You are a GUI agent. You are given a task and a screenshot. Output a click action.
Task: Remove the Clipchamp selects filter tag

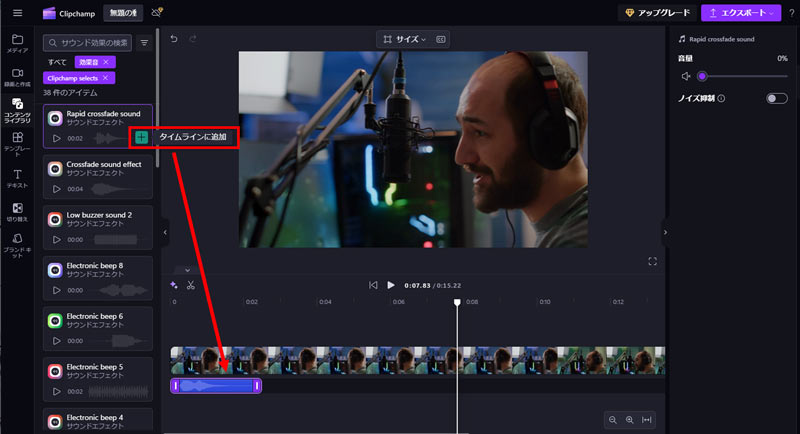point(105,78)
